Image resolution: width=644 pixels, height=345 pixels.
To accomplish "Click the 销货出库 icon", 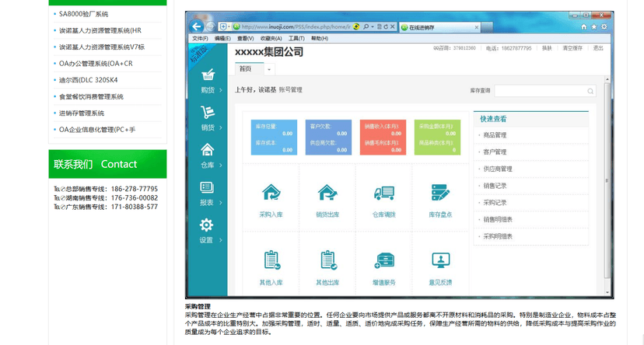I will [327, 193].
